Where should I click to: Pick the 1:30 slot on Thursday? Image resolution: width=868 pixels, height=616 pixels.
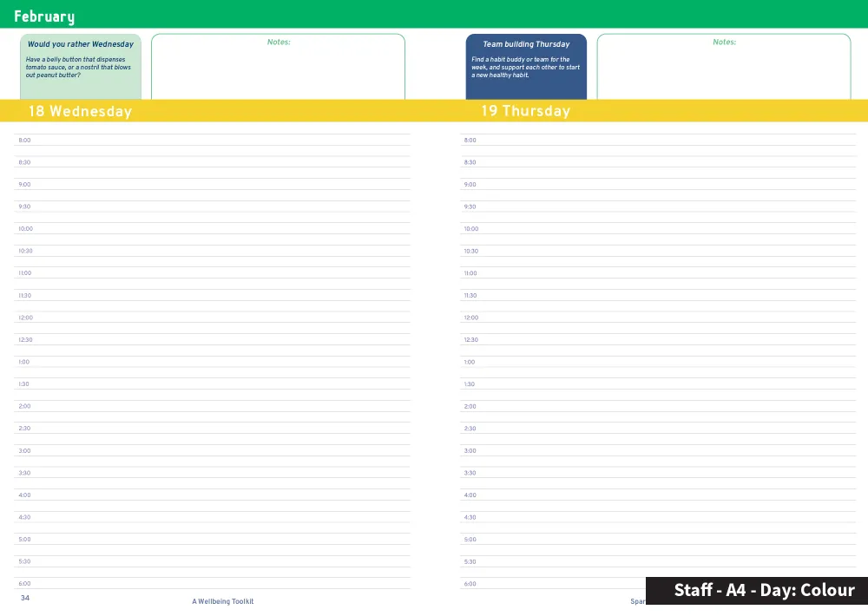click(658, 384)
